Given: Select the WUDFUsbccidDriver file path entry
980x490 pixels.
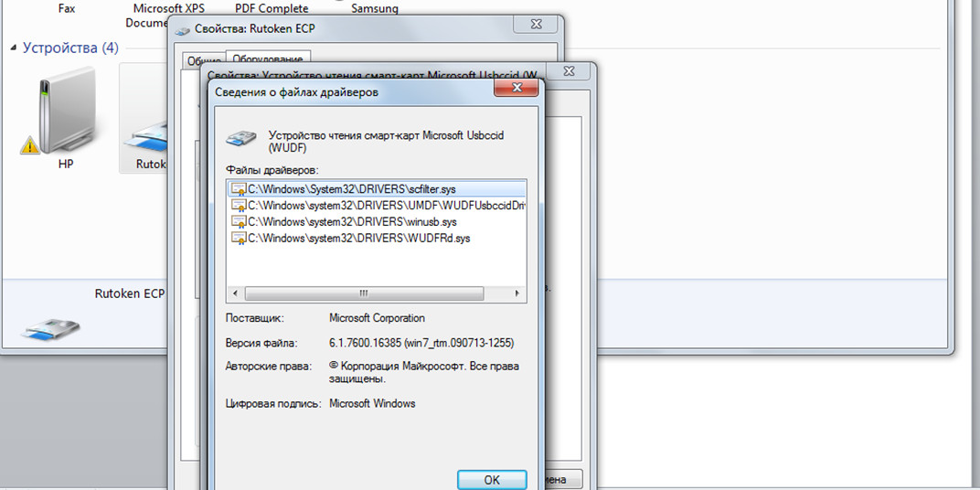Looking at the screenshot, I should [x=386, y=205].
